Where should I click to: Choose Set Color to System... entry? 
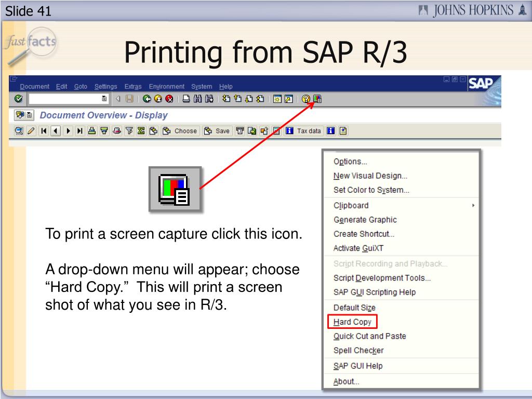(402, 190)
